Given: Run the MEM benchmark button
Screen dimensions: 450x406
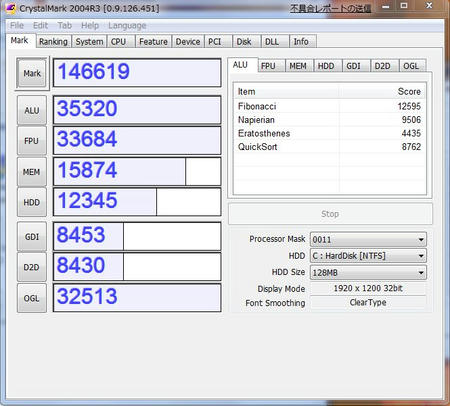Looking at the screenshot, I should (x=32, y=172).
